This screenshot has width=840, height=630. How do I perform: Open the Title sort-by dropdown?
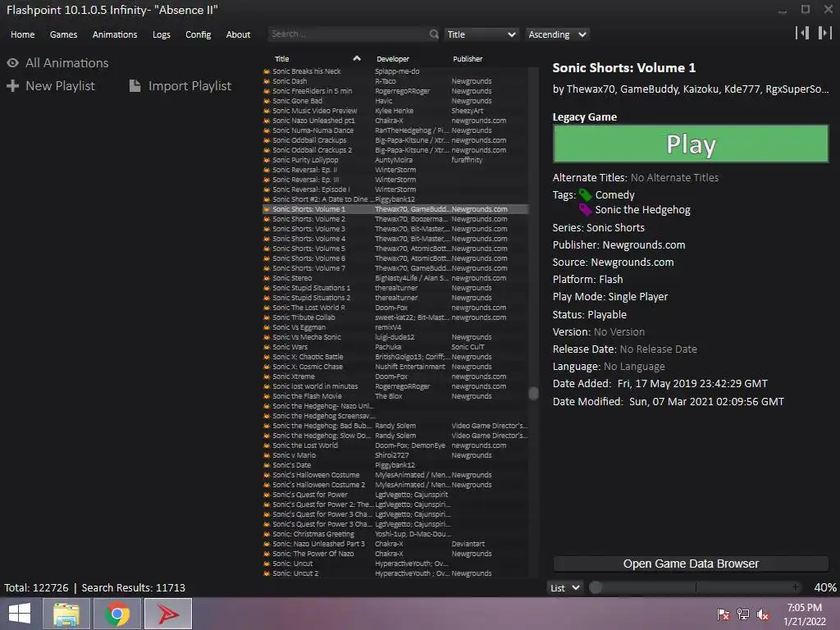[481, 34]
